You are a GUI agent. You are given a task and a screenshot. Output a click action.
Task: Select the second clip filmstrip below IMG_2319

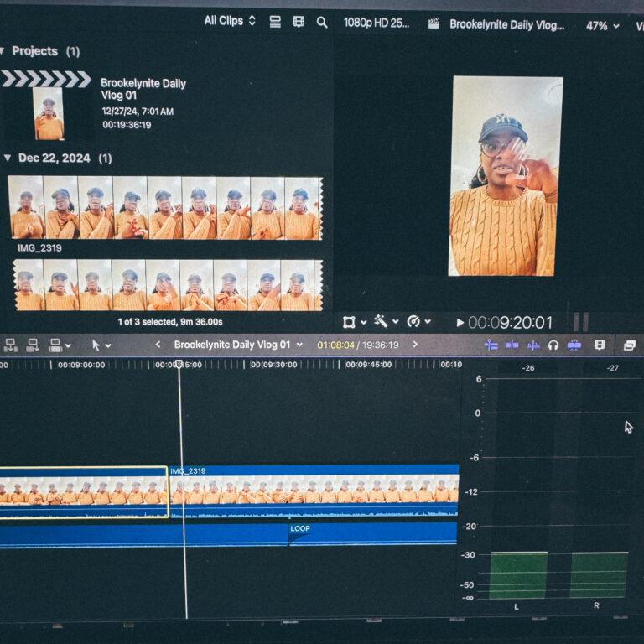168,284
